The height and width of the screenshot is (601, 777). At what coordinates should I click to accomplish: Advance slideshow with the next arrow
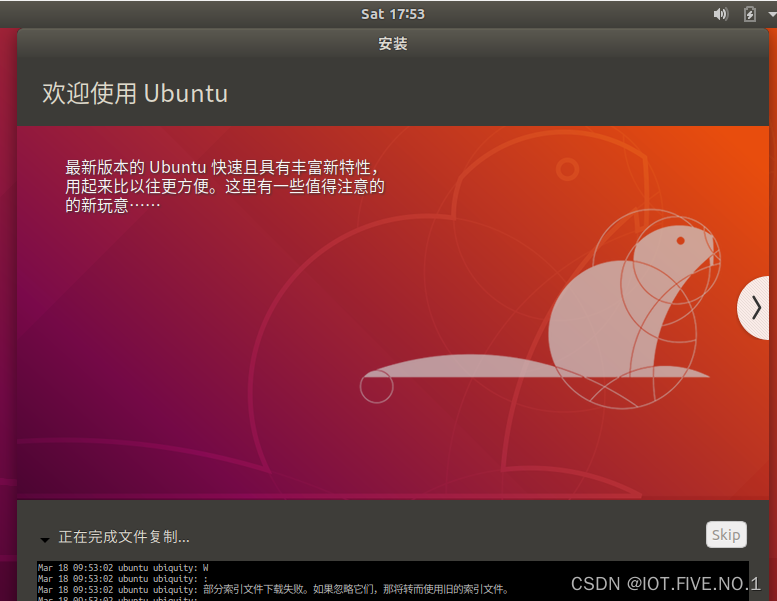click(x=754, y=308)
